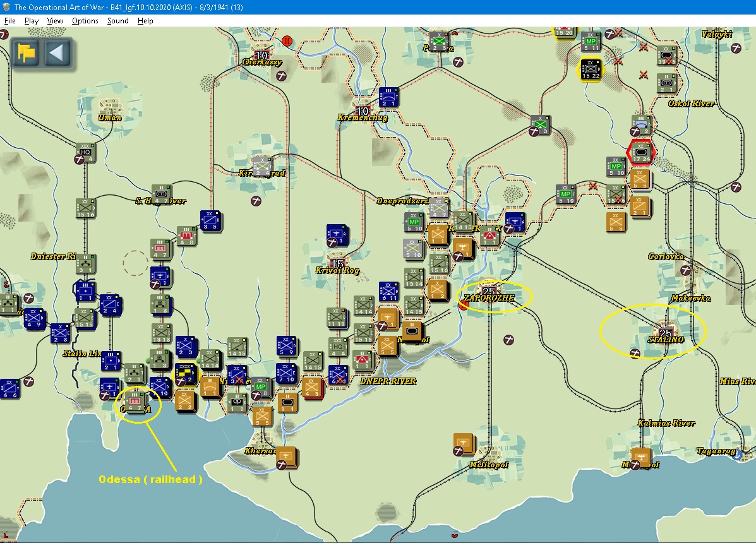This screenshot has width=756, height=543.
Task: Click the Krivoi Rog 15-point objective hex
Action: click(337, 263)
